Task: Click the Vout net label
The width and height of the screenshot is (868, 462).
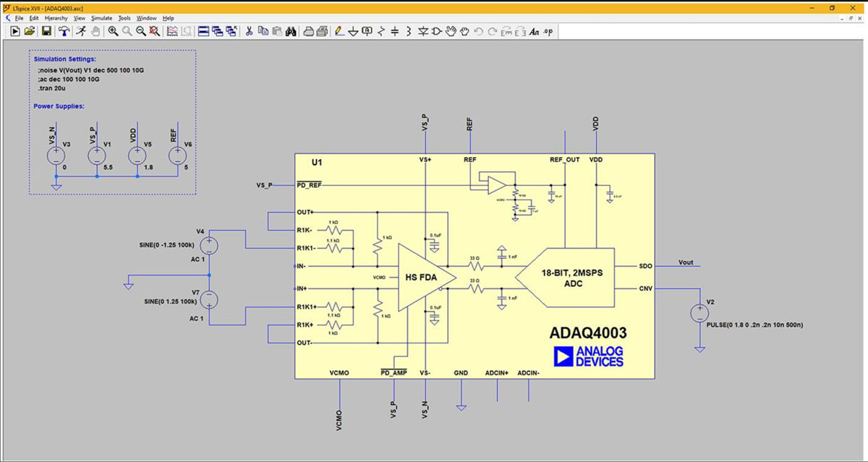Action: [x=685, y=262]
